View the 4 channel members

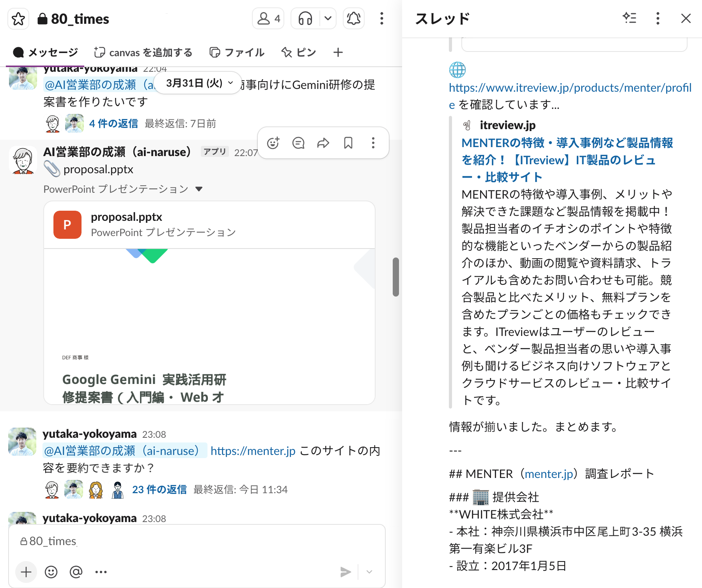(268, 18)
